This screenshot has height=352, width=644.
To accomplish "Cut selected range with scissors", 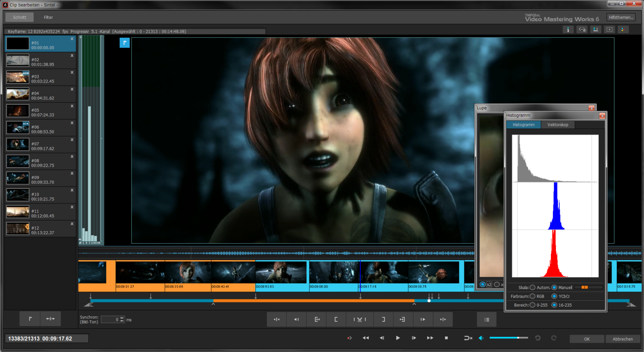I will pos(360,319).
